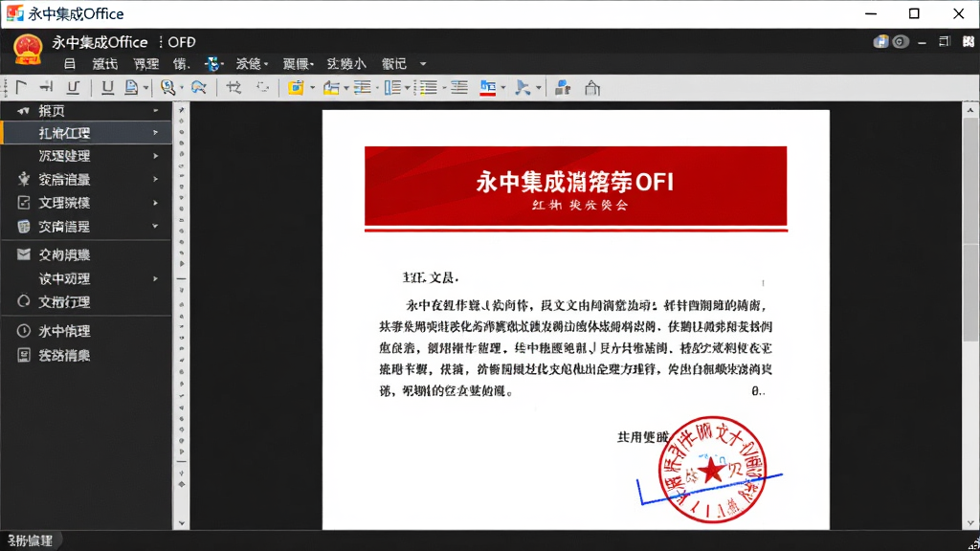Click the red header banner in the document
Viewport: 980px width, 551px height.
pyautogui.click(x=575, y=187)
